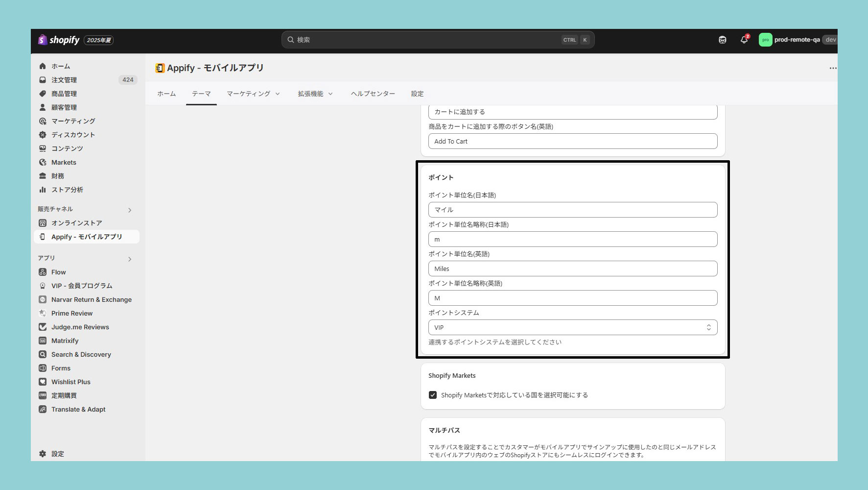The height and width of the screenshot is (490, 868).
Task: Click the Wishlist Plus heart icon
Action: [x=43, y=382]
